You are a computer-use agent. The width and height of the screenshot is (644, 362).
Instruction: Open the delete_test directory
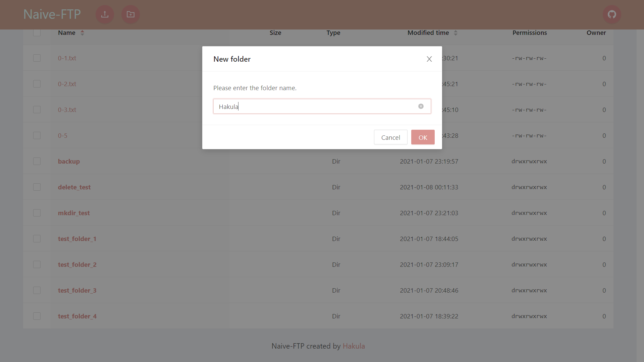(74, 187)
